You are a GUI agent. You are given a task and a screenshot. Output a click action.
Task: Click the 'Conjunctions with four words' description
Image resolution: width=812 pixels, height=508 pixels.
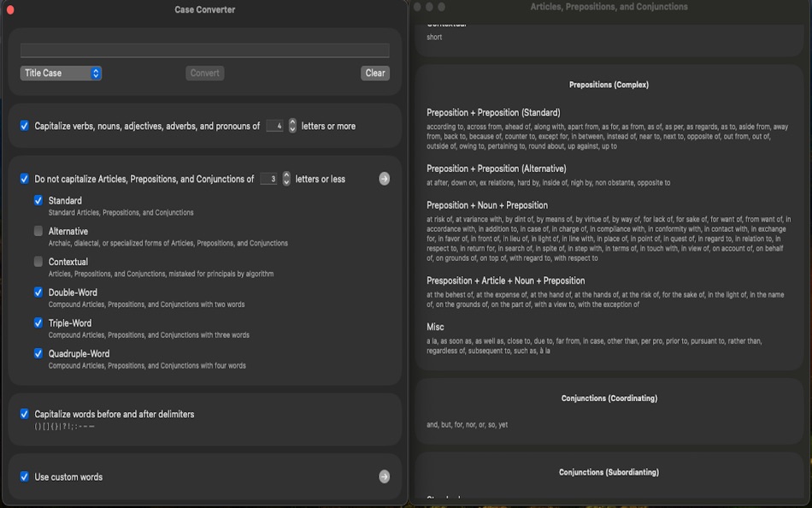pos(147,365)
